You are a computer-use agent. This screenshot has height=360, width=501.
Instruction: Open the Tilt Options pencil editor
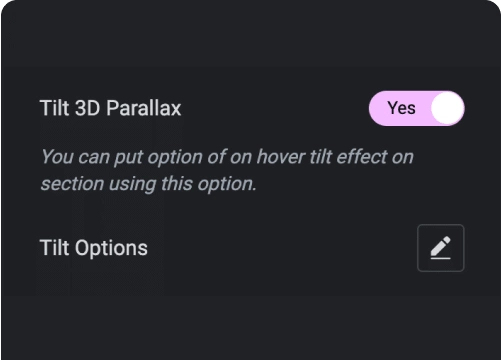click(440, 248)
